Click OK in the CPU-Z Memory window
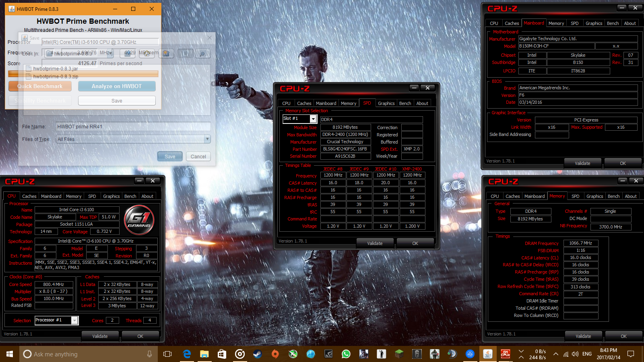 [623, 336]
